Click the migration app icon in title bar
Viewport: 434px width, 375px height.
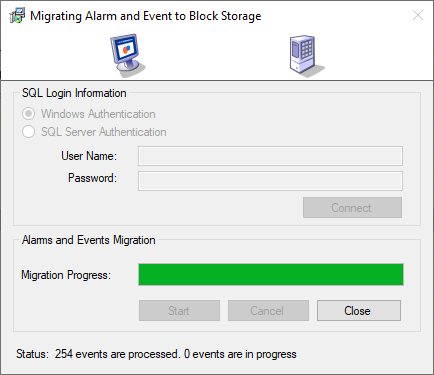[x=17, y=16]
